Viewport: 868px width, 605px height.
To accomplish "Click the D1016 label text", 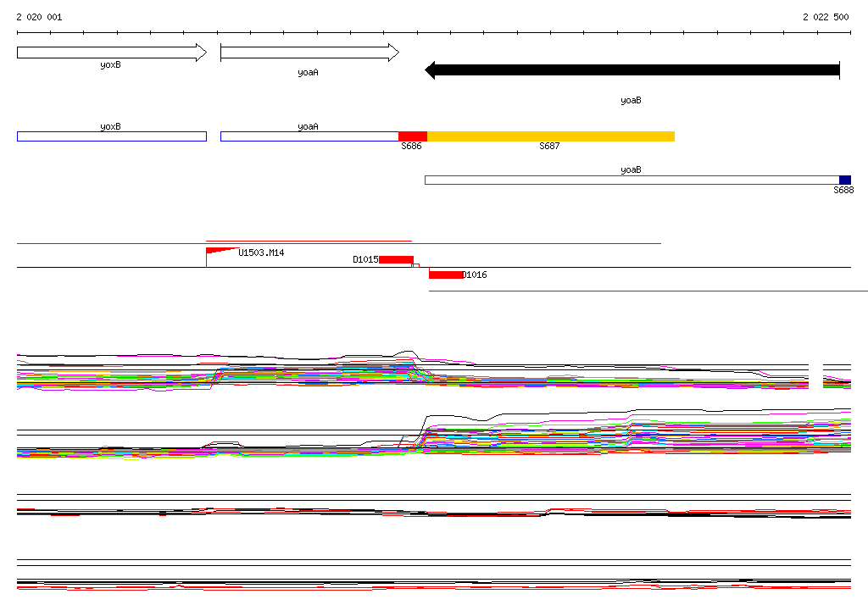I will (x=475, y=275).
